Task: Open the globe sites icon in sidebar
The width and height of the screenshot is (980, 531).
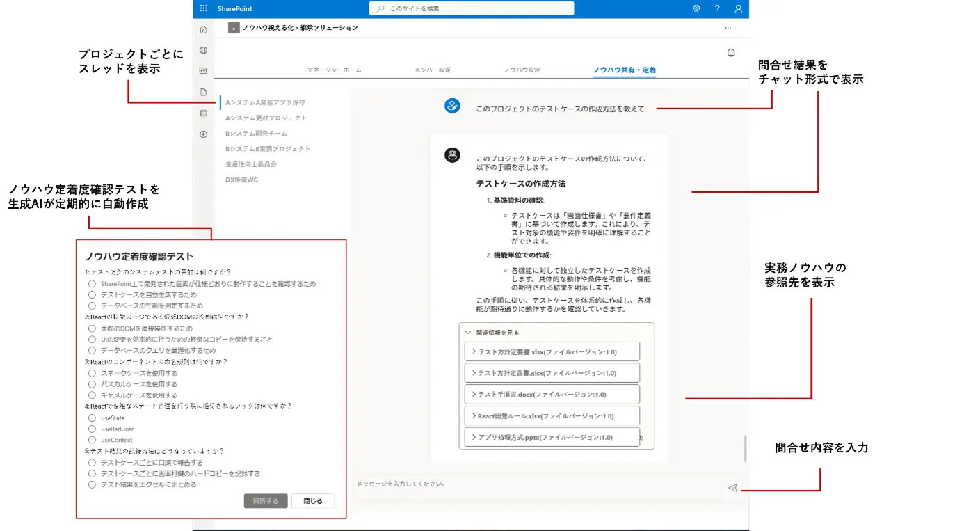Action: (203, 50)
